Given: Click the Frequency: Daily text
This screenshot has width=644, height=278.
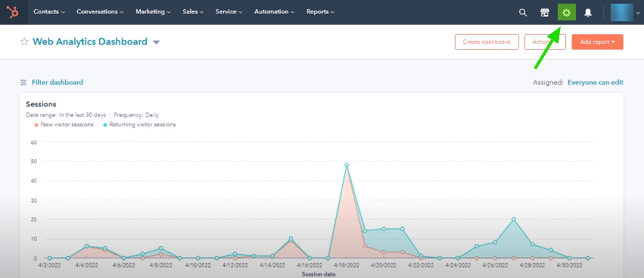Looking at the screenshot, I should click(136, 116).
